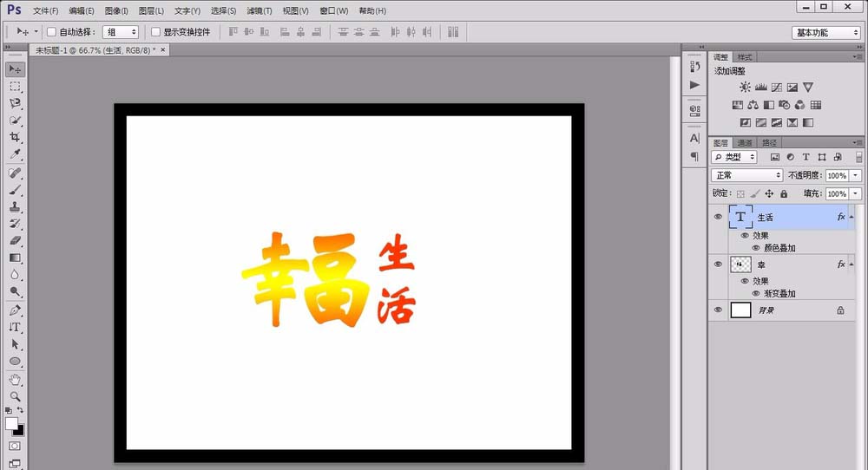Hide the 幸 layer
Viewport: 868px width, 470px height.
718,264
